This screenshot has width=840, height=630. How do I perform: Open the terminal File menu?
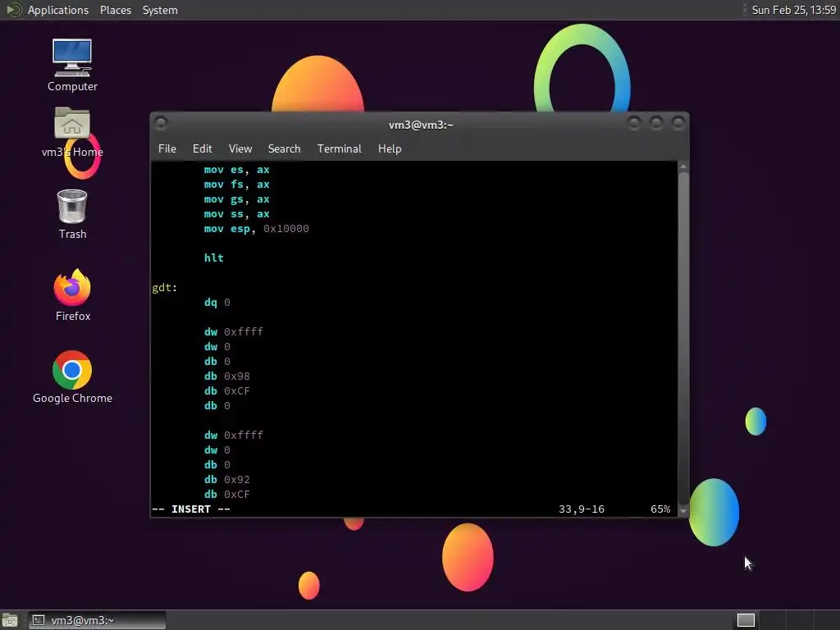tap(167, 149)
